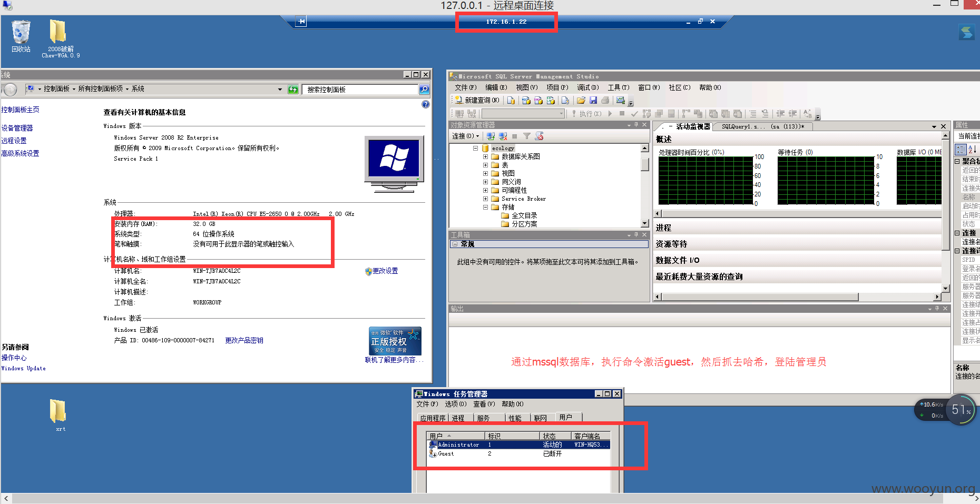Expand the 资源等待 section in Activity Monitor
The image size is (980, 504).
point(671,244)
